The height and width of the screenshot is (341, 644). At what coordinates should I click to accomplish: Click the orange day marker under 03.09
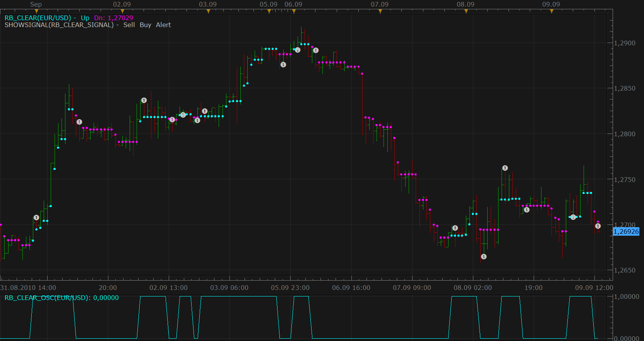point(209,11)
